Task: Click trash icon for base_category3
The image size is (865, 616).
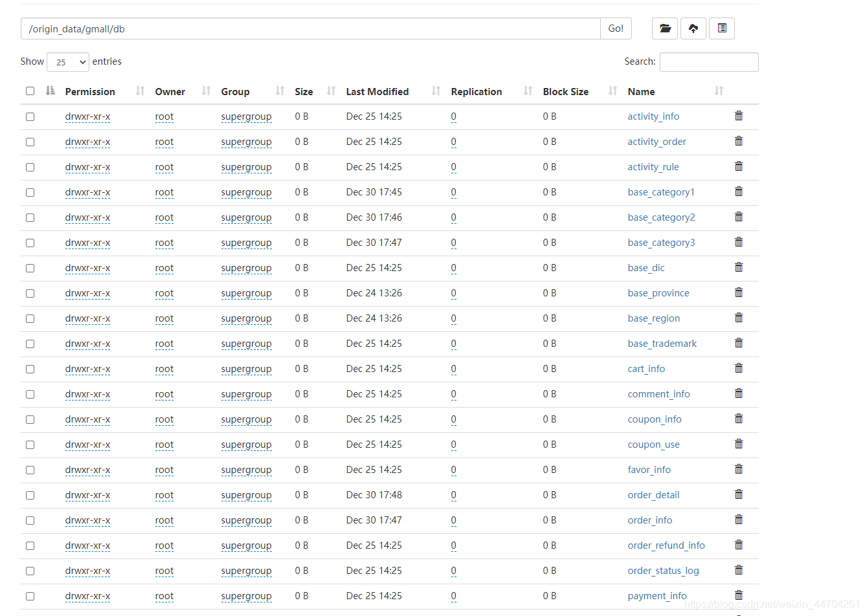Action: 739,242
